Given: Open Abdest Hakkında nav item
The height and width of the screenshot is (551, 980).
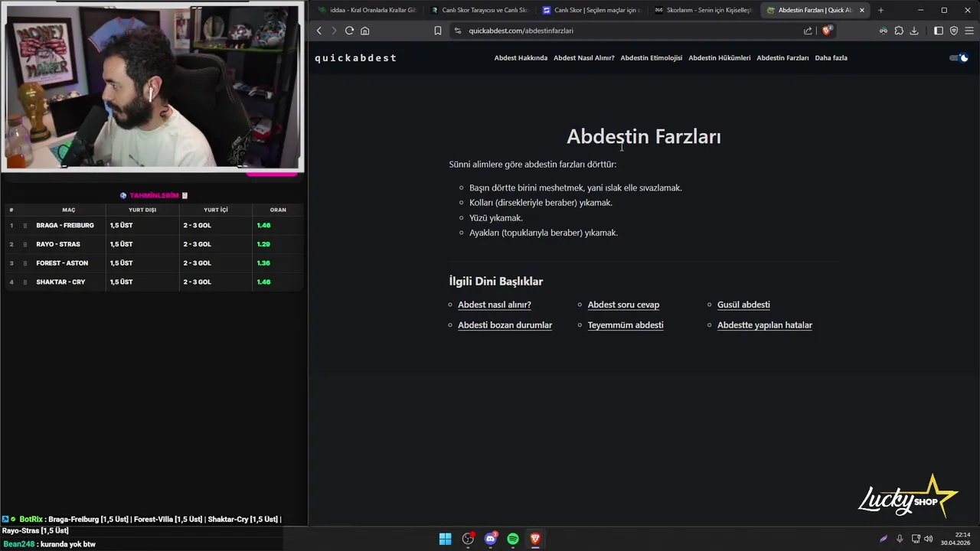Looking at the screenshot, I should click(521, 58).
